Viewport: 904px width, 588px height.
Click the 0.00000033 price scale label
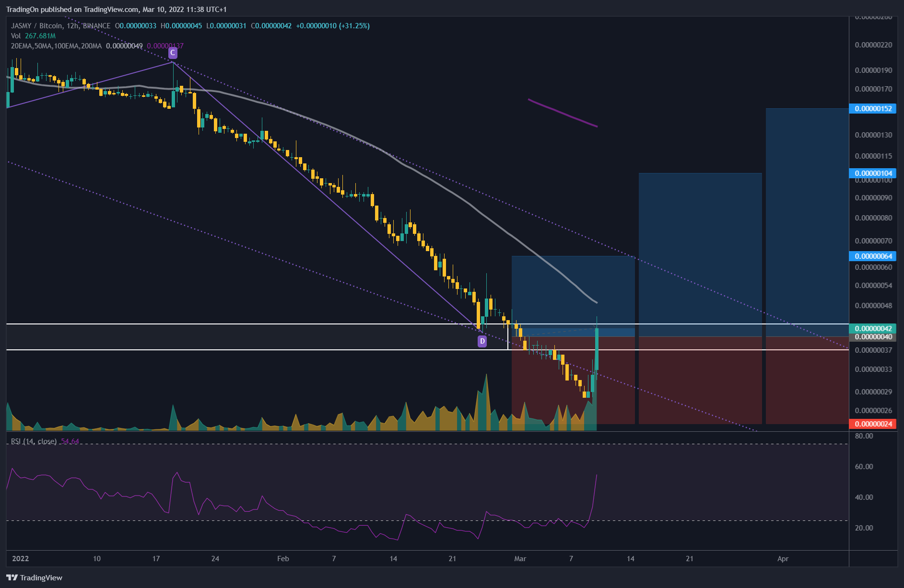pos(874,369)
